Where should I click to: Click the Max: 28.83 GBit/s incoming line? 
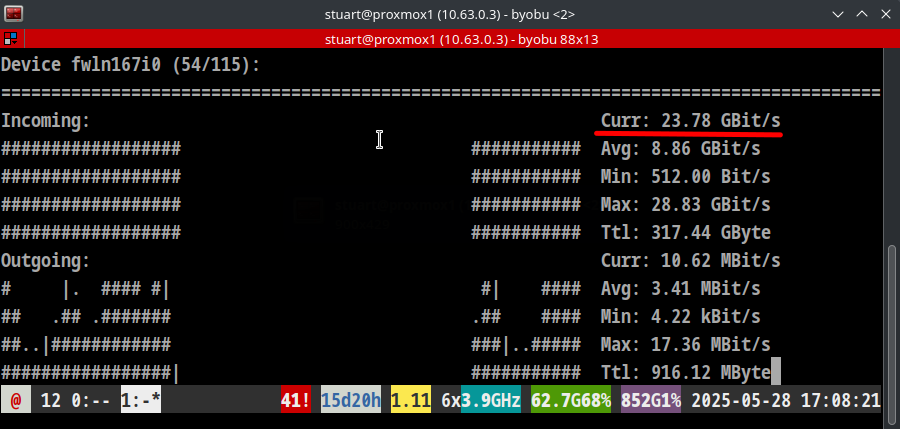[685, 205]
